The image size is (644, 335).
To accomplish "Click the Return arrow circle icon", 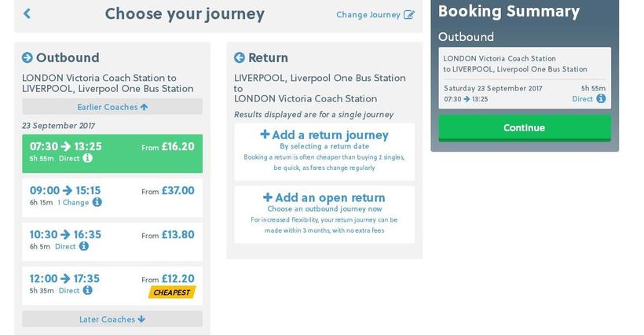I will pyautogui.click(x=240, y=57).
